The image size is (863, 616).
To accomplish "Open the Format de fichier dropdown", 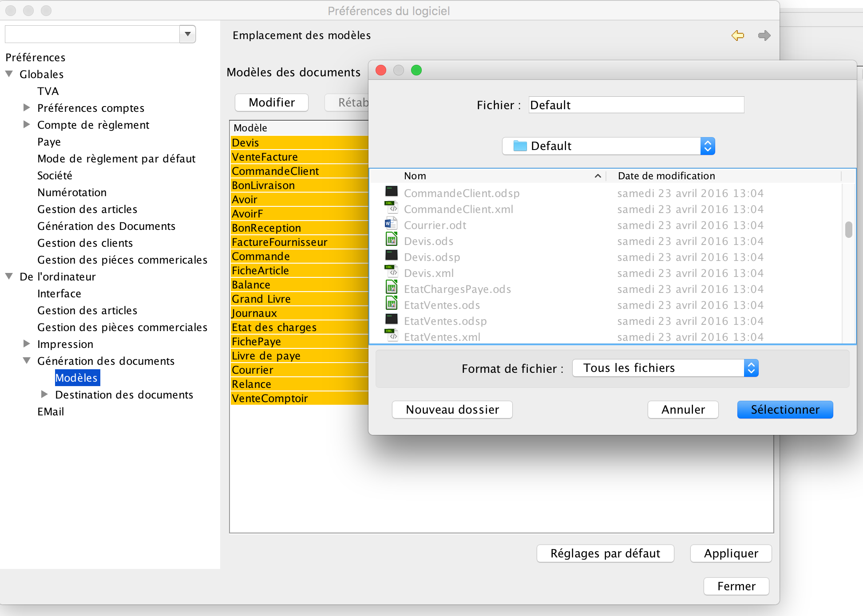I will (751, 368).
